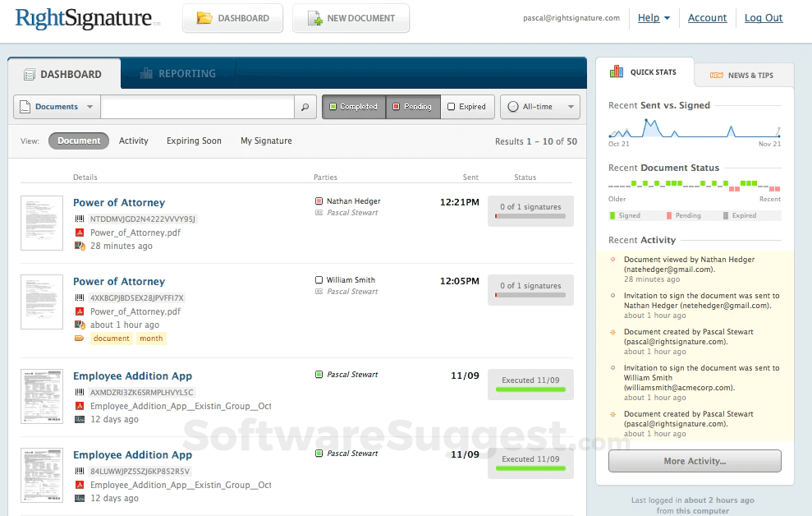This screenshot has width=812, height=516.
Task: Select the Activity view
Action: (133, 141)
